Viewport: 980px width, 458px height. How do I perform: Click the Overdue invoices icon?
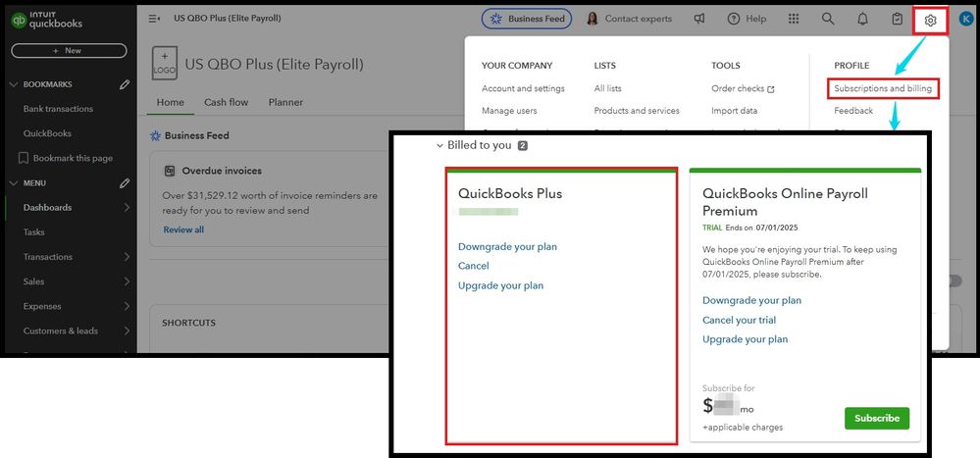[170, 171]
